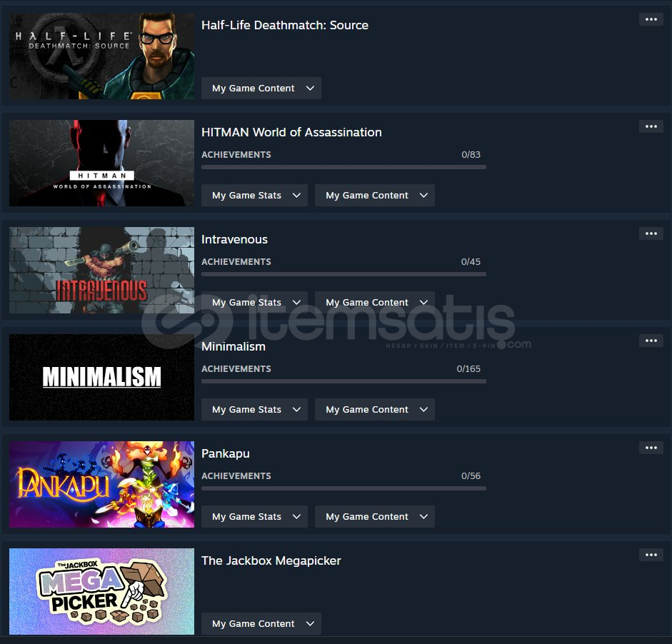Open the three-dot menu for Half-Life Deathmatch: Source

pos(651,19)
